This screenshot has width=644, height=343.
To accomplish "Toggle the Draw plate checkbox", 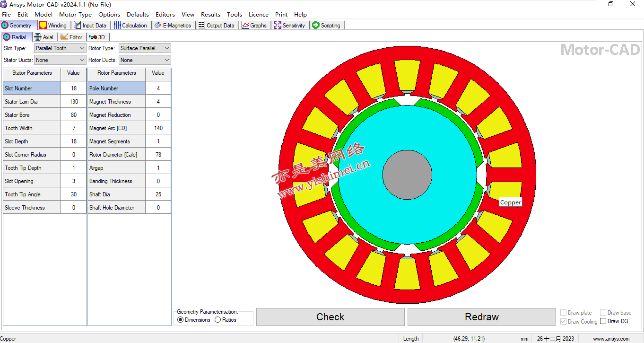I will coord(563,313).
